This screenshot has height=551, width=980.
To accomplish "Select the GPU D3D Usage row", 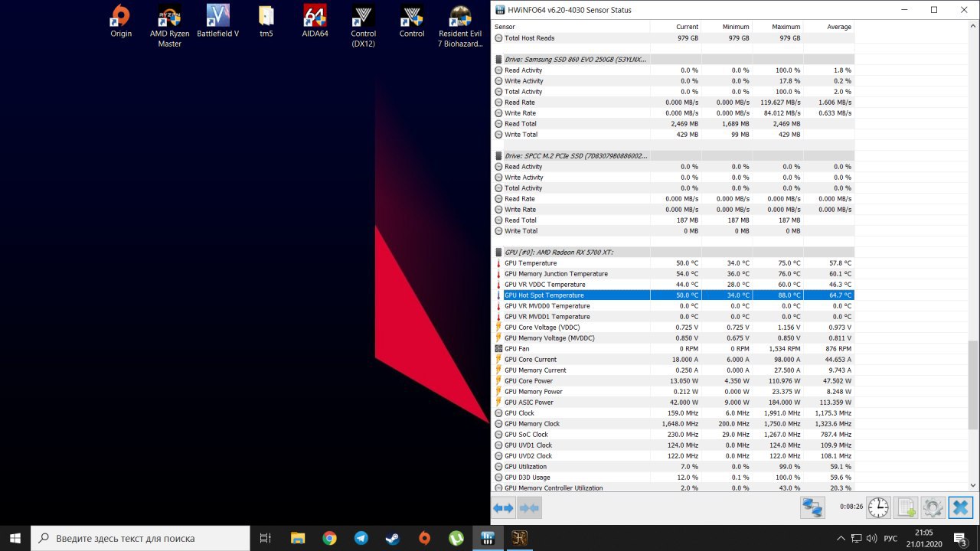I will coord(673,477).
